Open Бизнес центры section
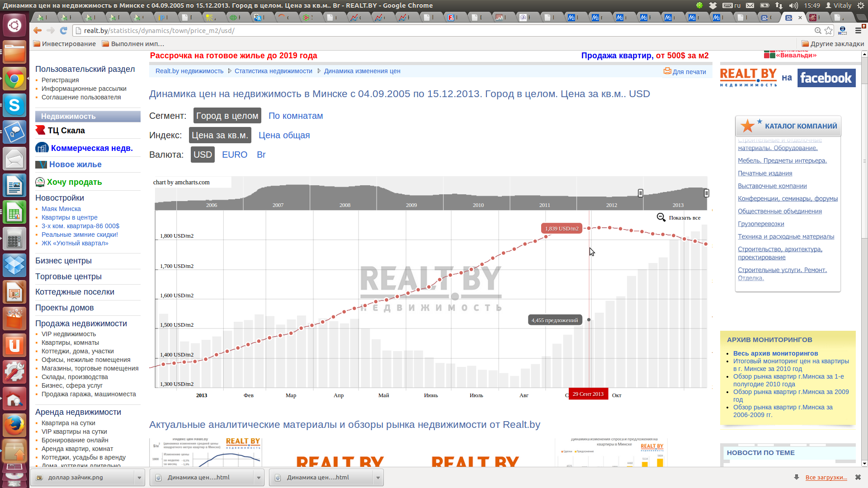Image resolution: width=868 pixels, height=488 pixels. click(63, 261)
